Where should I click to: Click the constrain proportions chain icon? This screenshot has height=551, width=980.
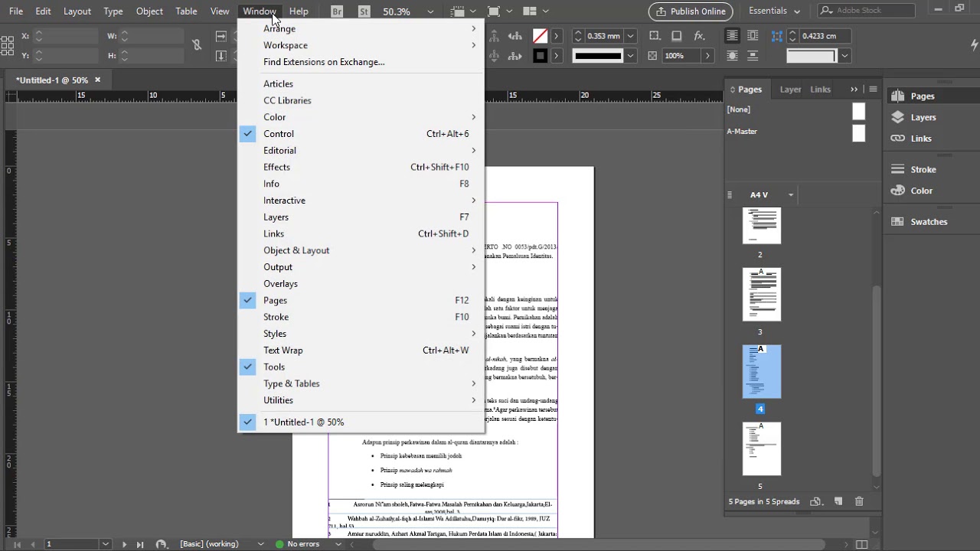pos(197,45)
